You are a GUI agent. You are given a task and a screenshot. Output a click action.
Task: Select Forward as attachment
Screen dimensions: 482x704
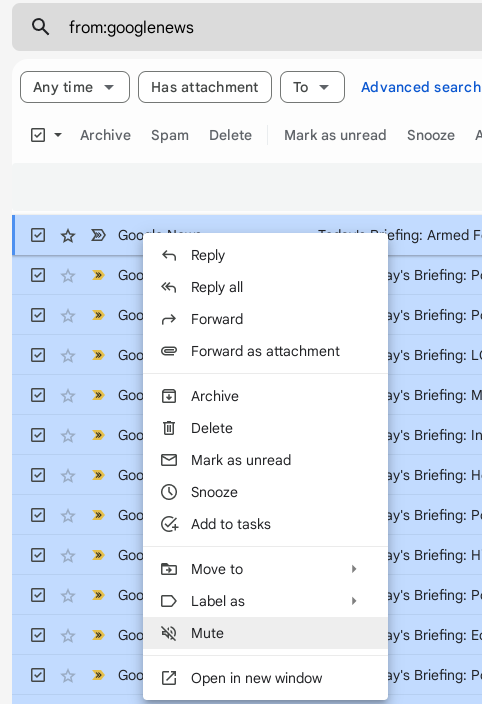click(x=265, y=351)
